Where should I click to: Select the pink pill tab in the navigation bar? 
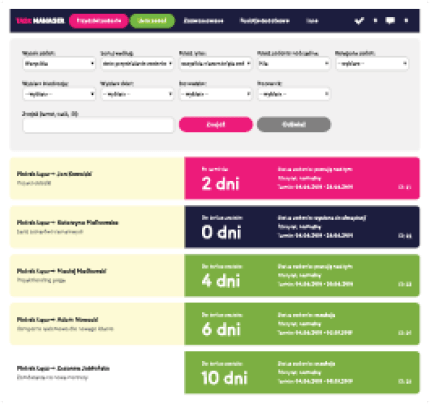(x=99, y=21)
